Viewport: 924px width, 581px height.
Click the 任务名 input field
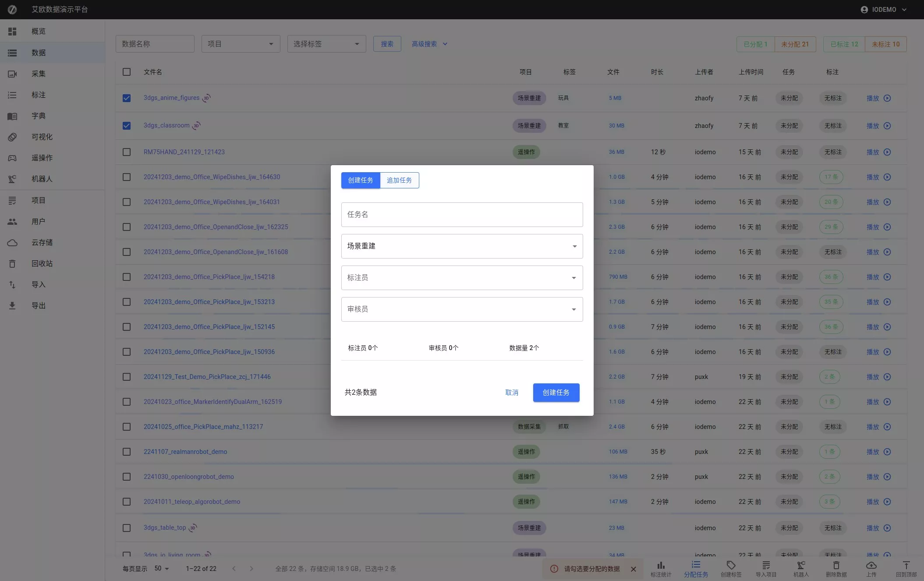462,215
